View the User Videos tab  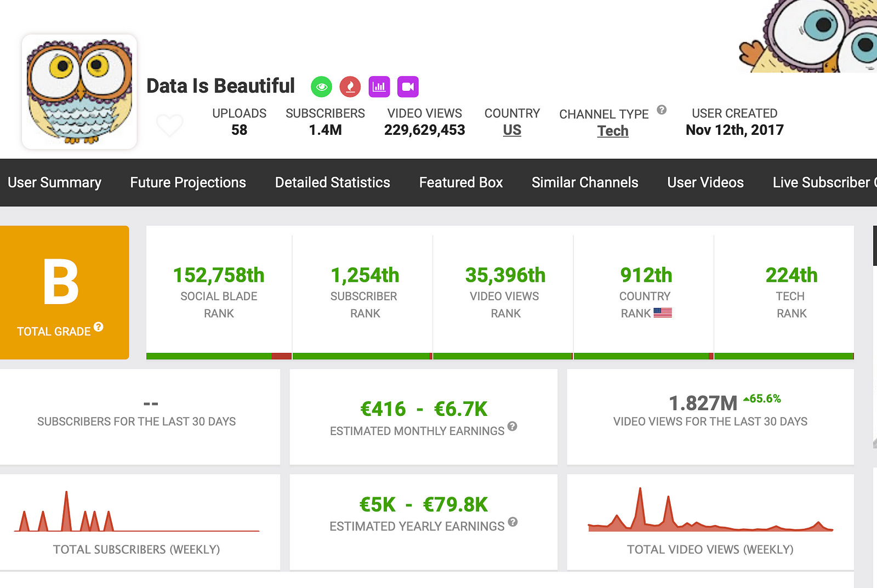(x=705, y=182)
